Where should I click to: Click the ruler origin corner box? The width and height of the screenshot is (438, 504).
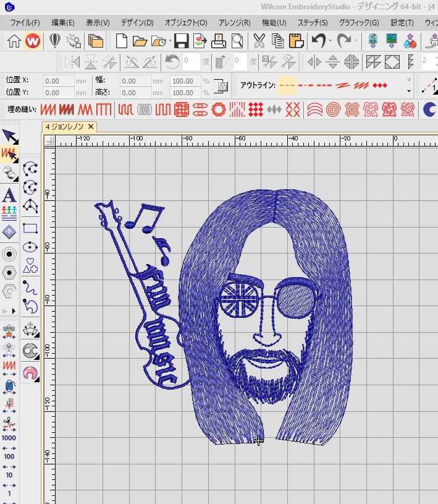[x=49, y=140]
